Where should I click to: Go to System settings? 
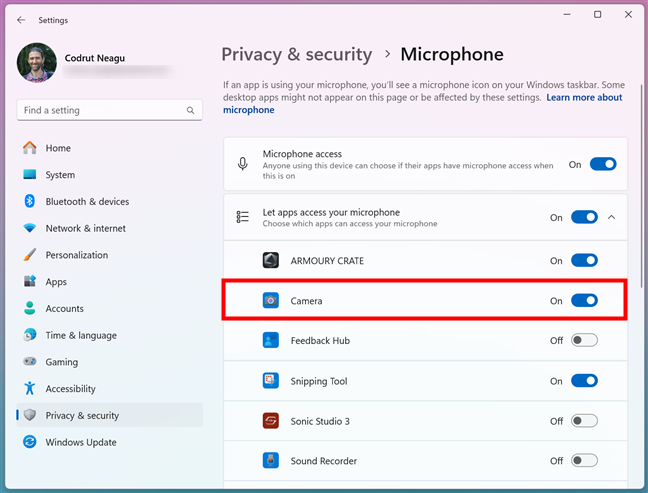click(x=110, y=174)
